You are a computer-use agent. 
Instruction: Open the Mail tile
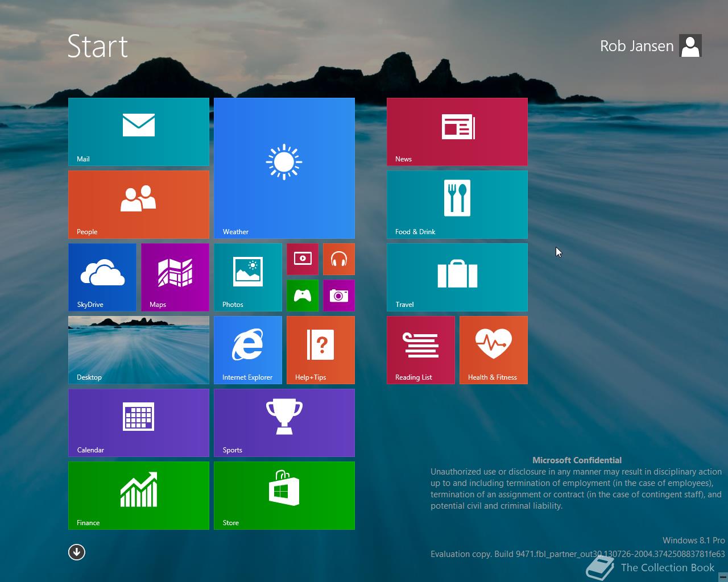[x=139, y=132]
